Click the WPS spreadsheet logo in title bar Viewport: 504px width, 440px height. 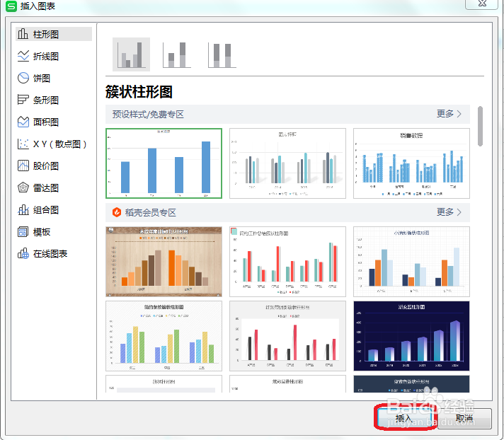point(11,6)
